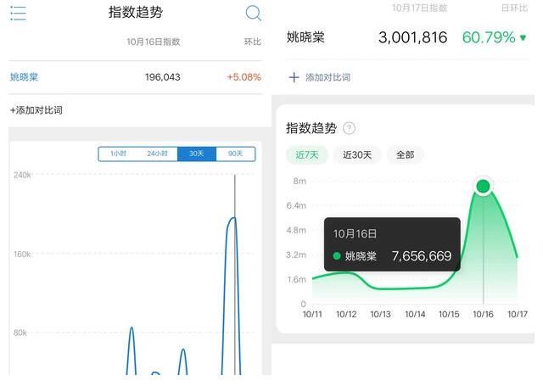Click 10/12 date on the x-axis
This screenshot has height=392, width=543.
[x=346, y=315]
